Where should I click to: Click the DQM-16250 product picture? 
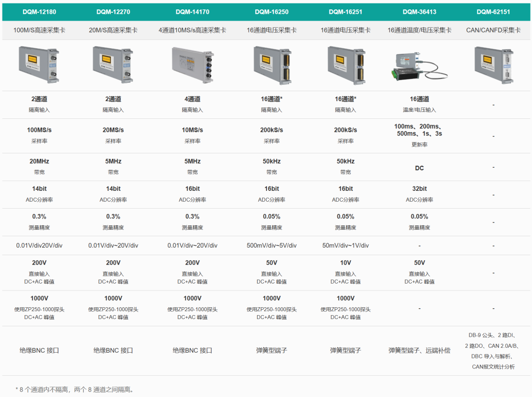(271, 65)
